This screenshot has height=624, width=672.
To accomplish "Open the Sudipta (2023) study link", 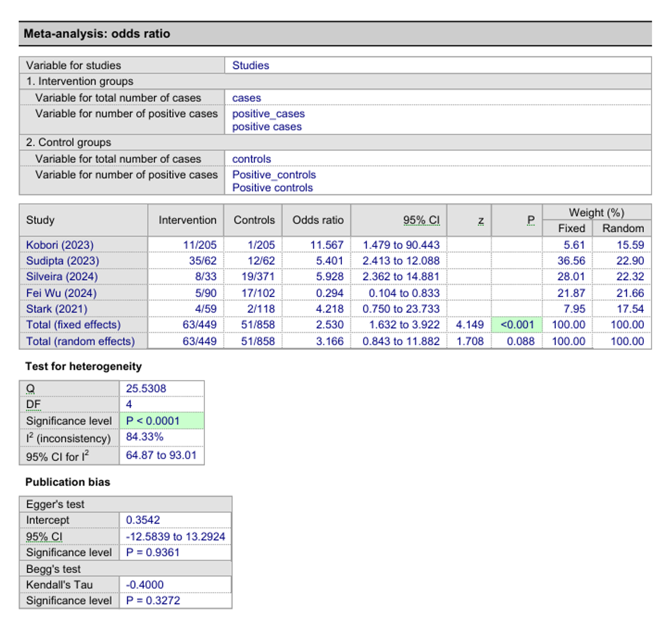I will [63, 260].
